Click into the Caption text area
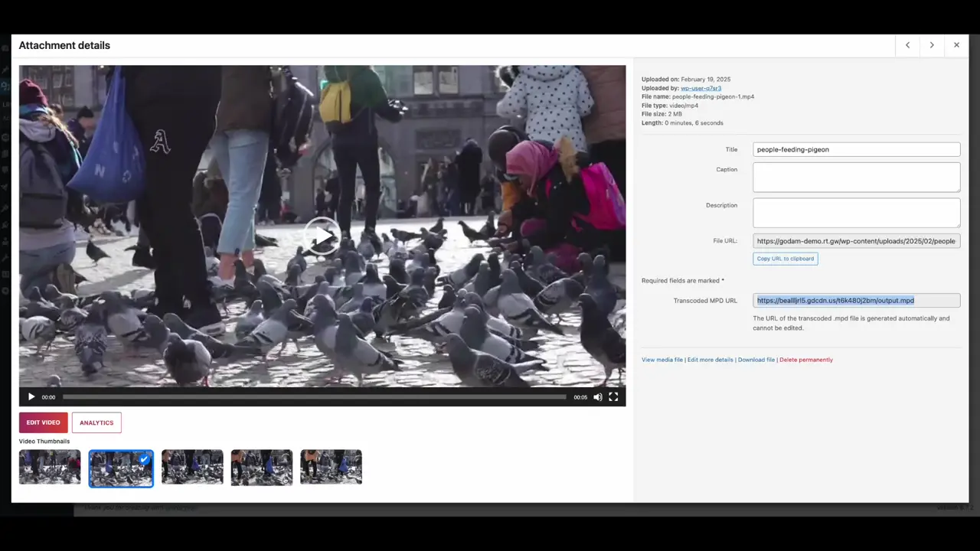980x551 pixels. tap(856, 177)
